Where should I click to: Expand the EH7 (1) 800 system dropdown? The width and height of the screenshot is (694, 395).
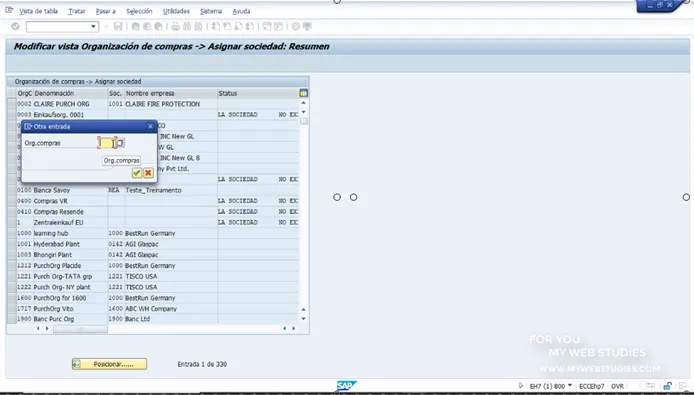tap(570, 386)
